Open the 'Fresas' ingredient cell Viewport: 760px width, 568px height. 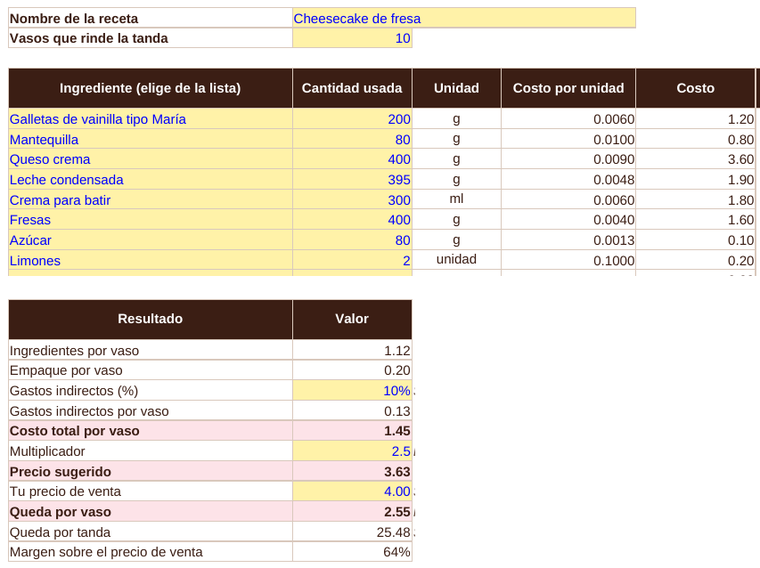(x=150, y=220)
